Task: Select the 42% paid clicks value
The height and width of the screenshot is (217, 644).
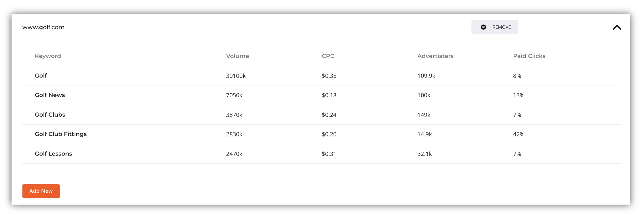Action: [518, 134]
